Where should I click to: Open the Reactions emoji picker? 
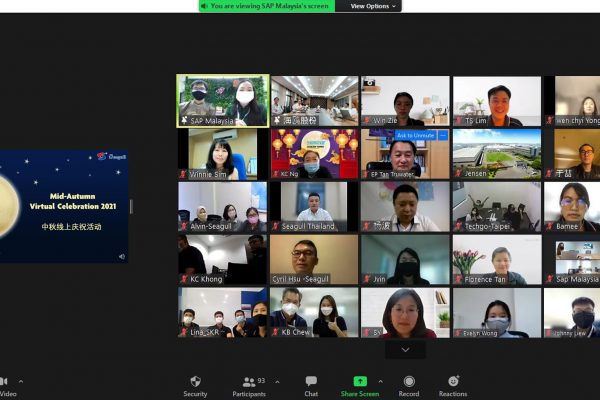[453, 384]
